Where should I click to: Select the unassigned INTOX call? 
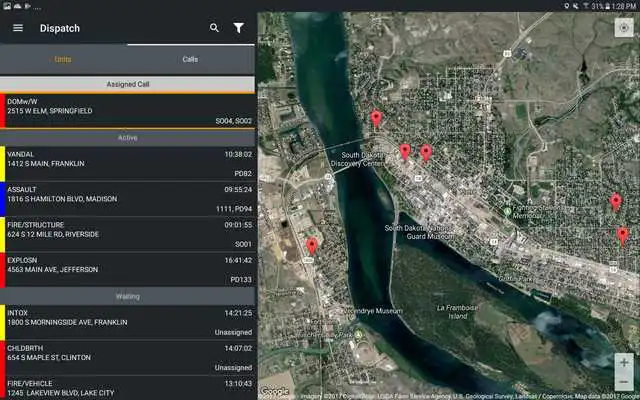[x=127, y=322]
